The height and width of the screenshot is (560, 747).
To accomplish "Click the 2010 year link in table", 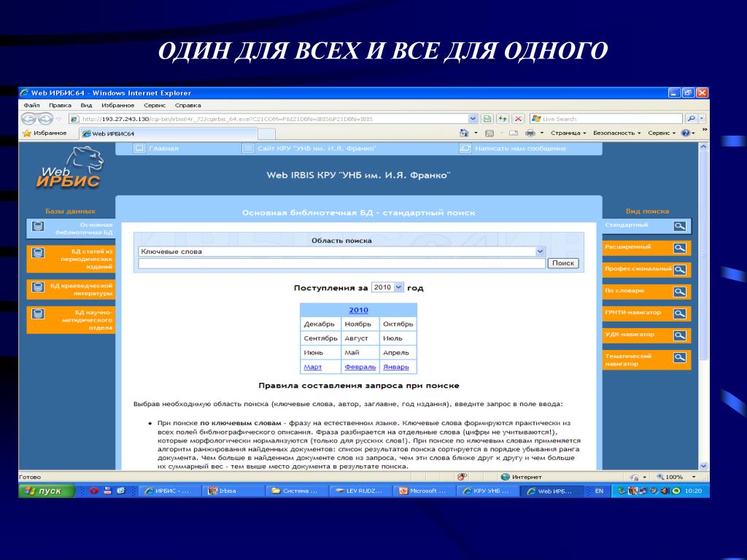I will [358, 310].
